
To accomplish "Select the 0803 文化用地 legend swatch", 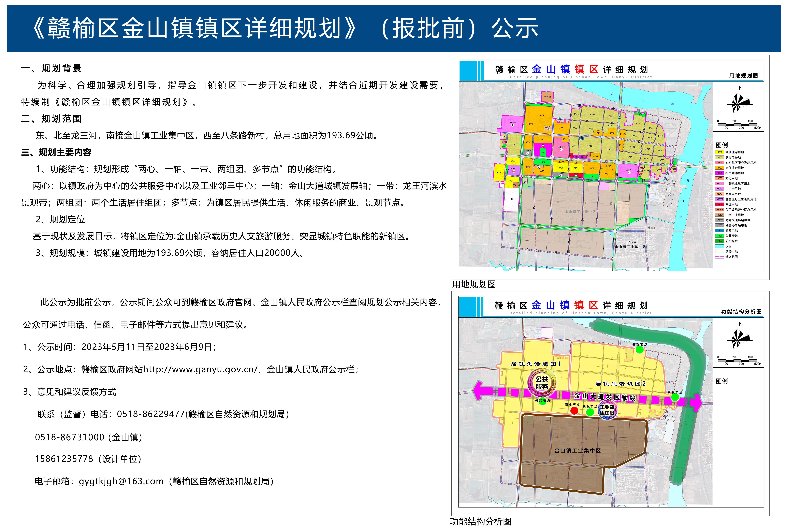I will tap(720, 178).
